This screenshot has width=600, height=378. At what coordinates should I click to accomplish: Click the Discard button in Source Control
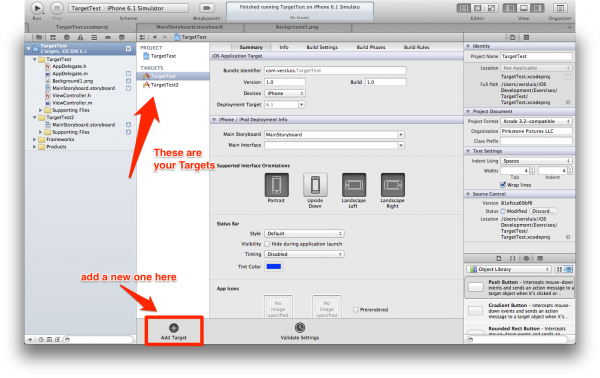[543, 211]
